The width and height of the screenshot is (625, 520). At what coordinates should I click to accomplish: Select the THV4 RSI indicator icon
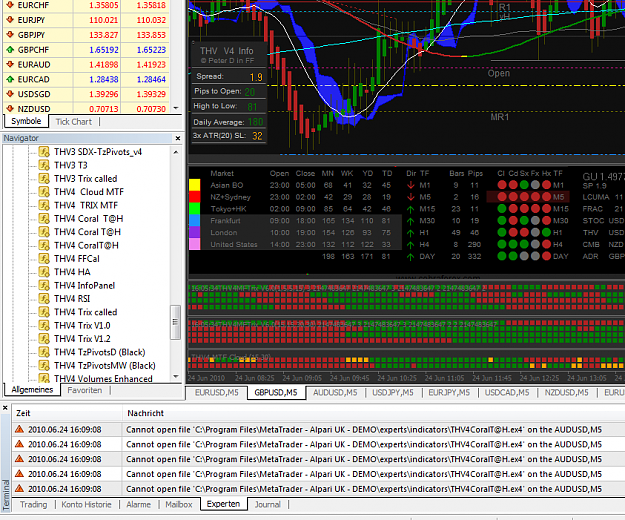pyautogui.click(x=44, y=298)
